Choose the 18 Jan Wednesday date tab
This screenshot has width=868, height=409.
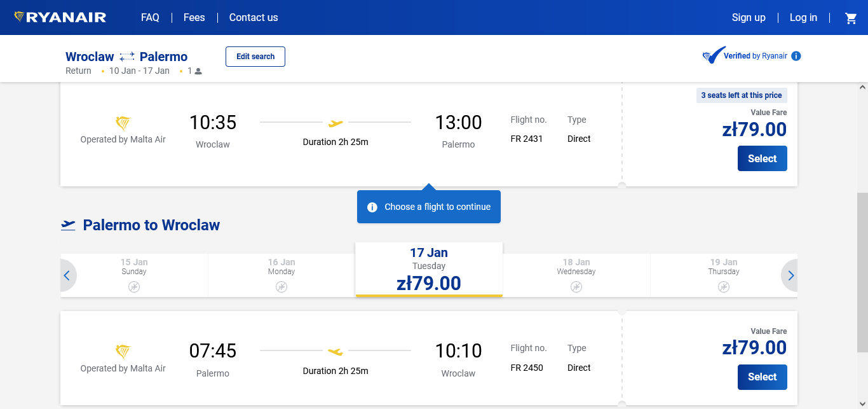pyautogui.click(x=576, y=275)
